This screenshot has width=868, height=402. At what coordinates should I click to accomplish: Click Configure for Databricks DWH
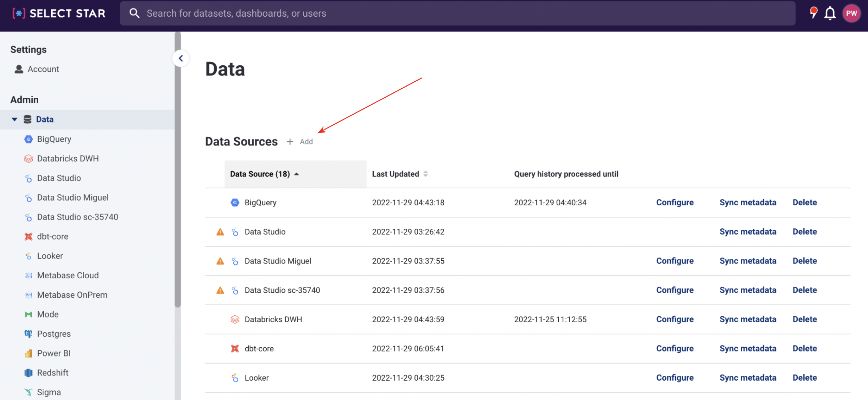(675, 319)
